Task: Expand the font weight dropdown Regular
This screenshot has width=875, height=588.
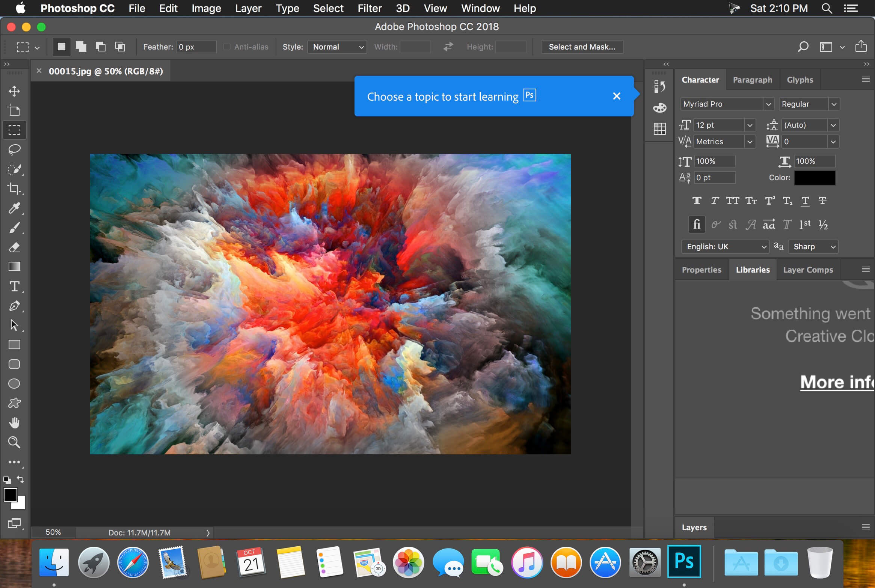Action: point(834,104)
